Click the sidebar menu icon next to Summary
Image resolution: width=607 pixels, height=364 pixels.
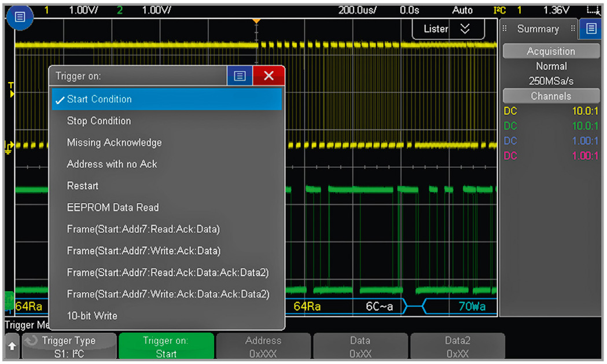pos(591,29)
